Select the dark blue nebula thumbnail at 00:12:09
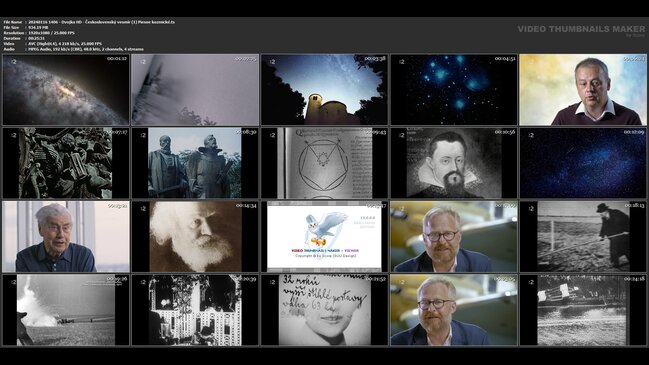The image size is (649, 365). coord(583,163)
